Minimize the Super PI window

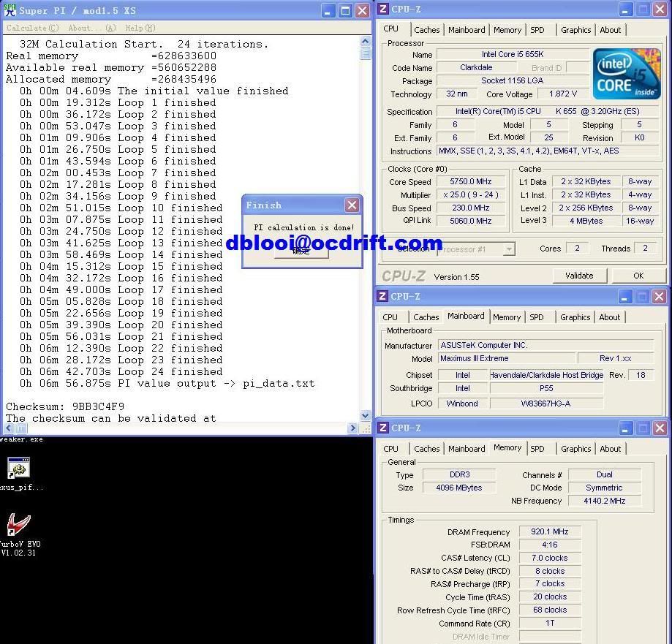tap(328, 11)
